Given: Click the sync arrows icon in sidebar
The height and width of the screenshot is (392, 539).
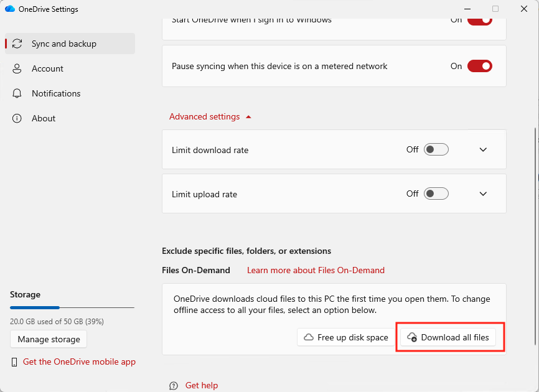Looking at the screenshot, I should click(x=17, y=44).
